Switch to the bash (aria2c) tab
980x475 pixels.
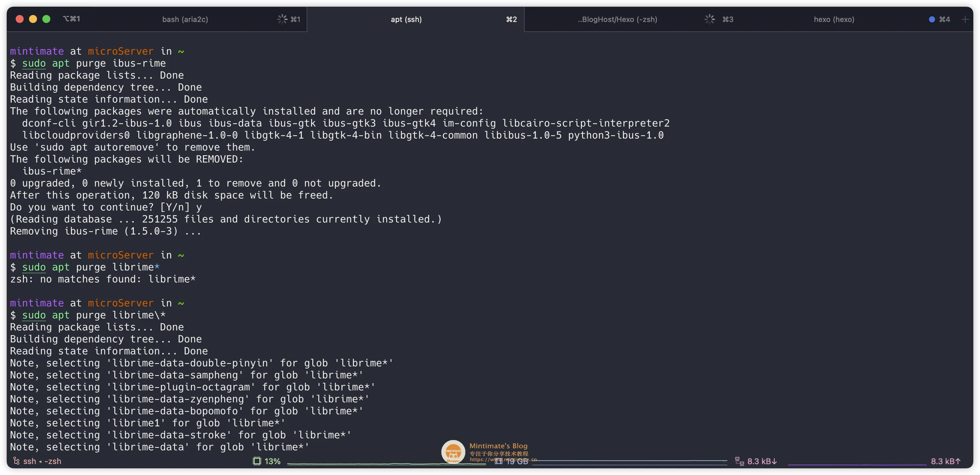(185, 19)
